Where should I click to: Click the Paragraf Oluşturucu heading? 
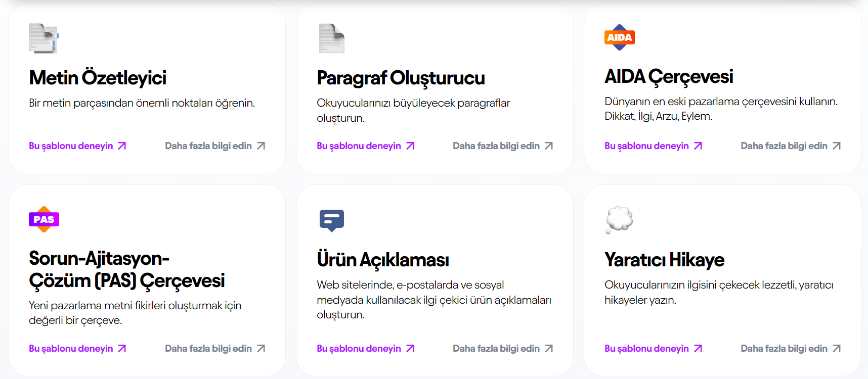[401, 78]
